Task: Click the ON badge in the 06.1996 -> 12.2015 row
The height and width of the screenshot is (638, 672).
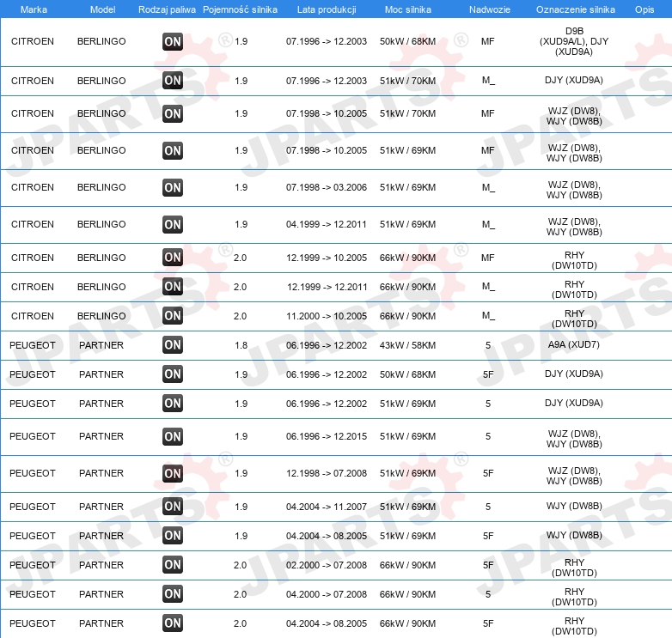Action: point(173,437)
